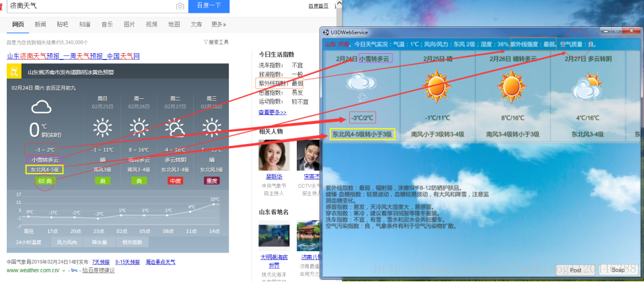Click the cloud icon for today's weather
This screenshot has width=644, height=282.
(x=42, y=108)
